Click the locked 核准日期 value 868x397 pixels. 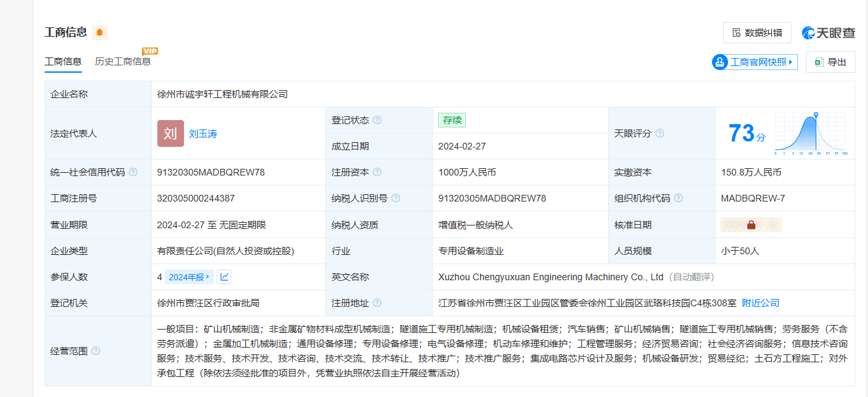(751, 225)
